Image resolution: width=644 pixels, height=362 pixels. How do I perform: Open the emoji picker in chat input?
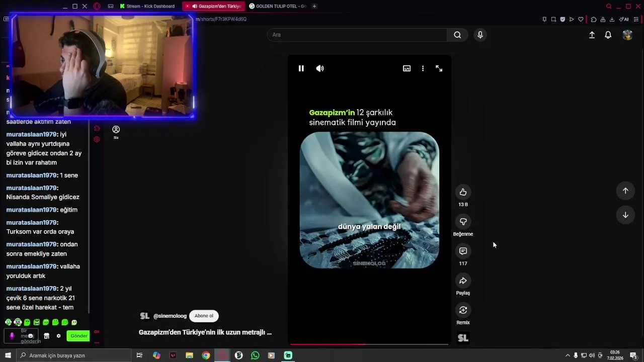point(31,336)
